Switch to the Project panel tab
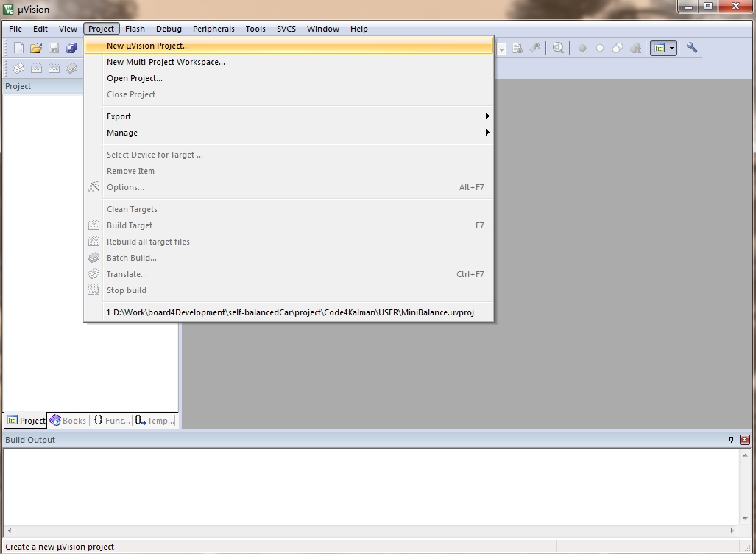The height and width of the screenshot is (554, 756). [x=26, y=421]
